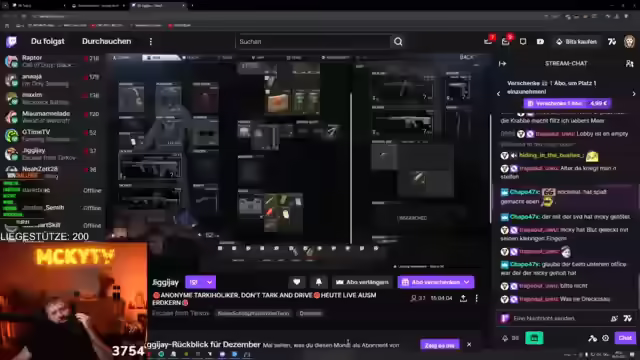Open the channel points balance icon

[x=510, y=338]
